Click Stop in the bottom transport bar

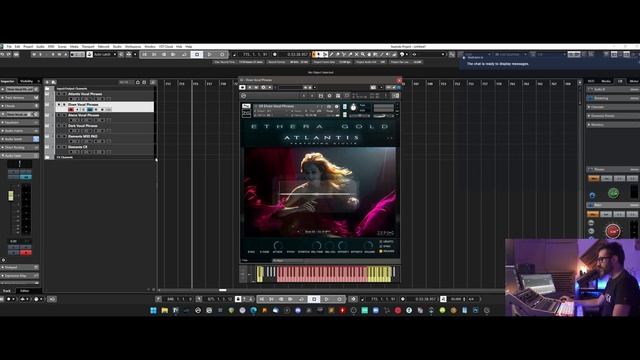point(314,299)
